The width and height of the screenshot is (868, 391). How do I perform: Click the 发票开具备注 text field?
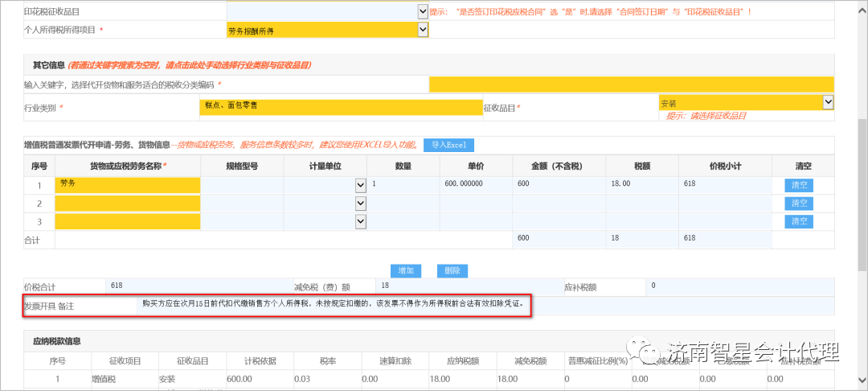pos(485,306)
